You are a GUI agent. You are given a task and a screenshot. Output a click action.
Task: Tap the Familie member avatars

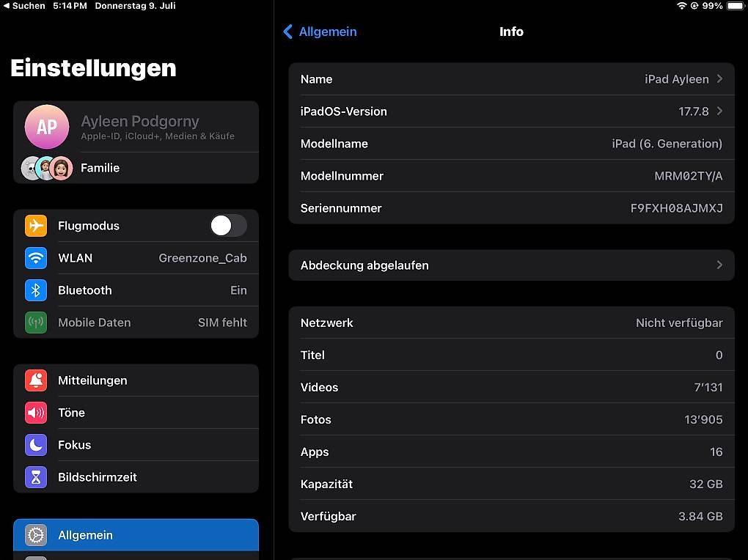click(x=47, y=168)
